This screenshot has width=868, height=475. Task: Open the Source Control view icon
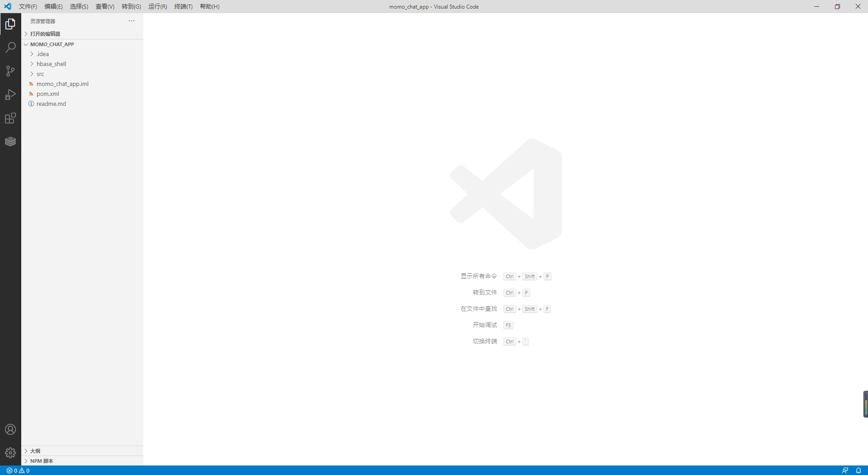10,71
